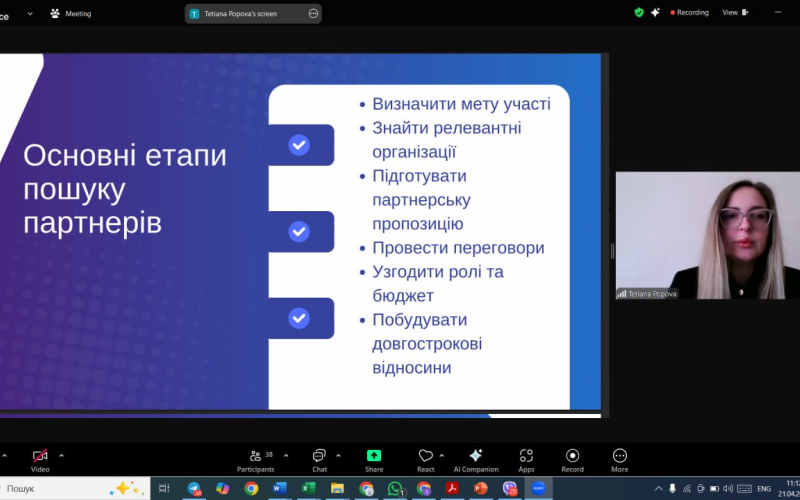Open Tetiana Popova's screen options ellipsis
This screenshot has width=800, height=500.
[313, 14]
